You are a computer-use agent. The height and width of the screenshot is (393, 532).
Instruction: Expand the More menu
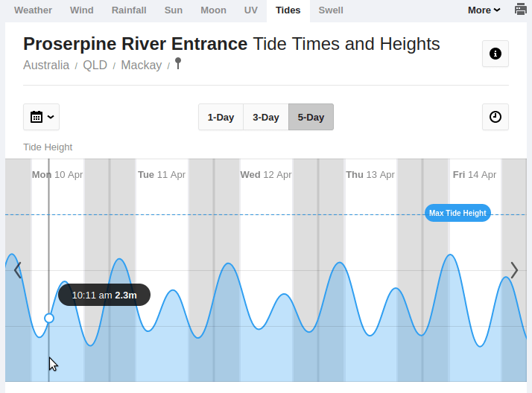484,10
